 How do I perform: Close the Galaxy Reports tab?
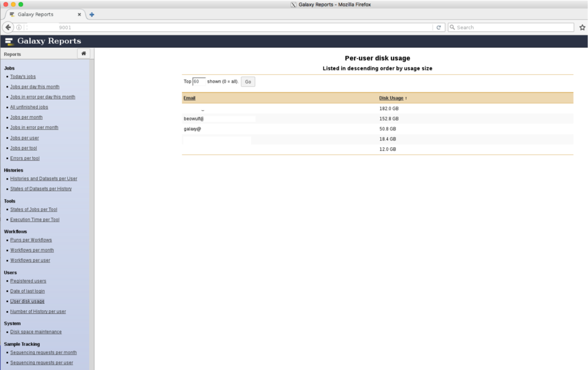click(79, 14)
